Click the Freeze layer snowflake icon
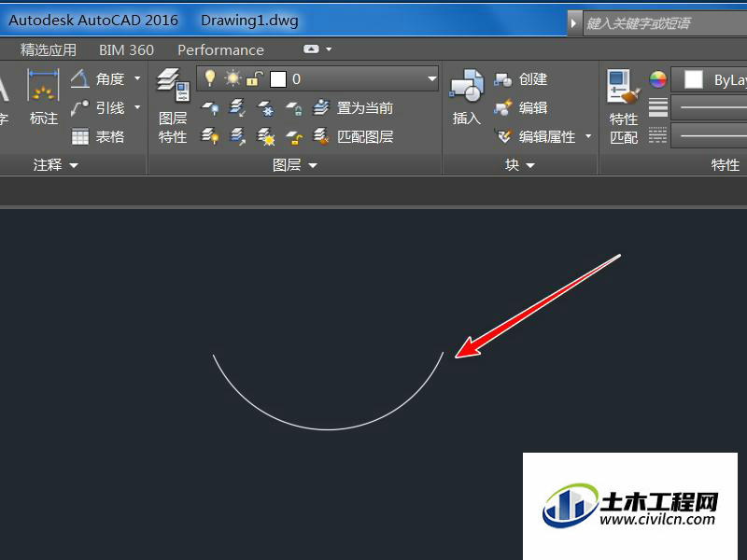This screenshot has width=747, height=560. pyautogui.click(x=266, y=108)
